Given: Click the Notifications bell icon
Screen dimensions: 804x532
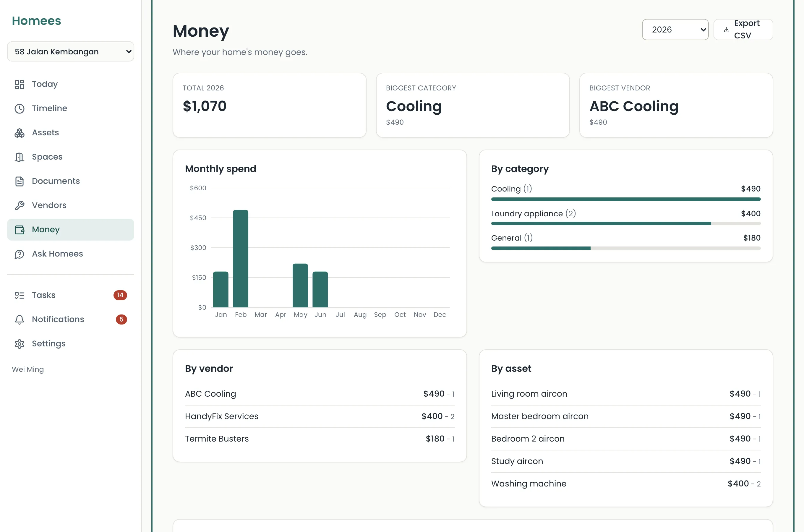Looking at the screenshot, I should pyautogui.click(x=19, y=319).
